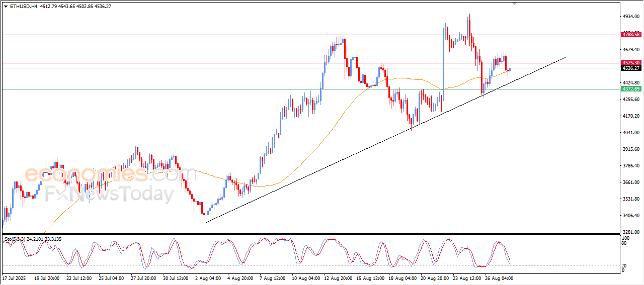Image resolution: width=644 pixels, height=285 pixels.
Task: Click the red 4575.30 price level tag
Action: click(631, 63)
